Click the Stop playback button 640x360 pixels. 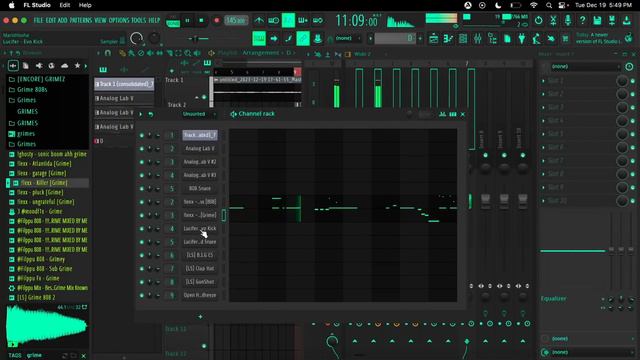point(201,20)
